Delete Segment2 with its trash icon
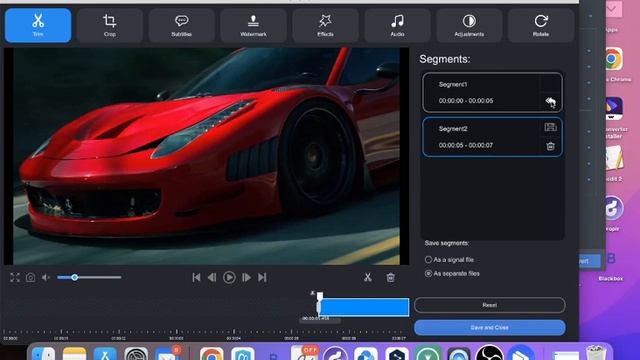Screen dimensions: 640x360 (550, 146)
